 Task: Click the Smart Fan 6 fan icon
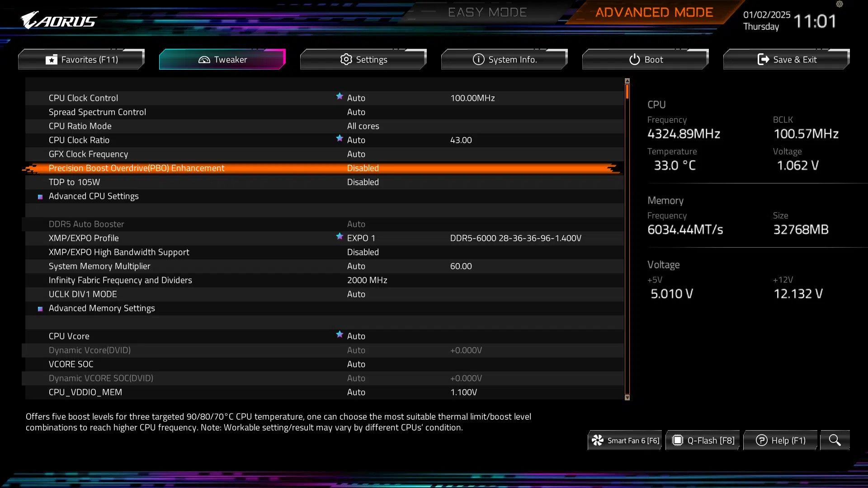coord(598,440)
